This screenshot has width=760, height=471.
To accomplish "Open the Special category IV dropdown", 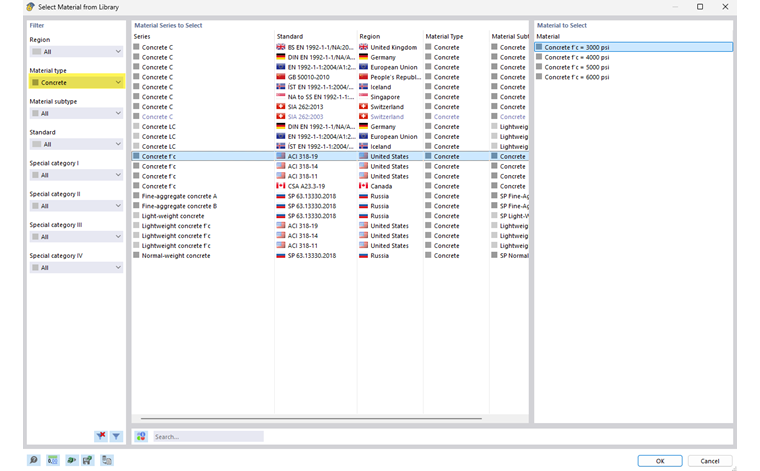I will click(76, 267).
